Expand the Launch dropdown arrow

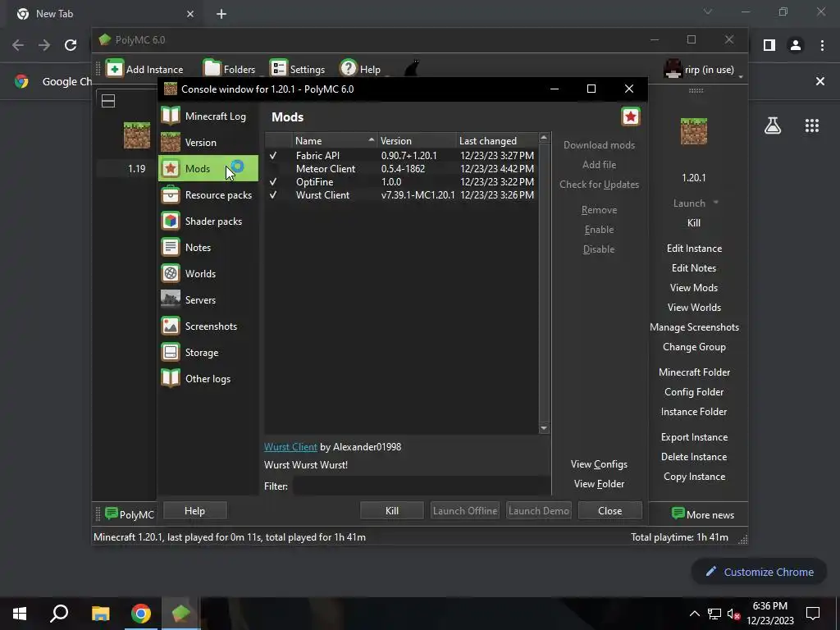coord(715,203)
